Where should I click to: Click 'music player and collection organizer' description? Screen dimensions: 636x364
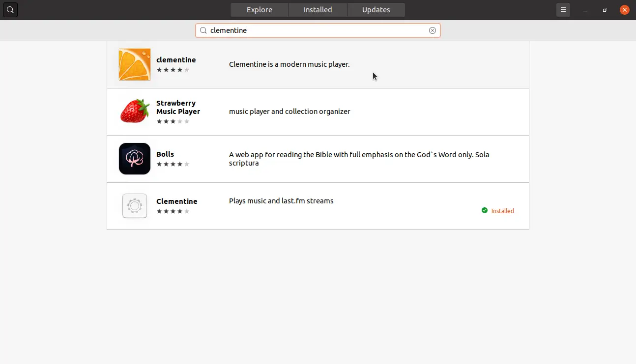(x=289, y=112)
